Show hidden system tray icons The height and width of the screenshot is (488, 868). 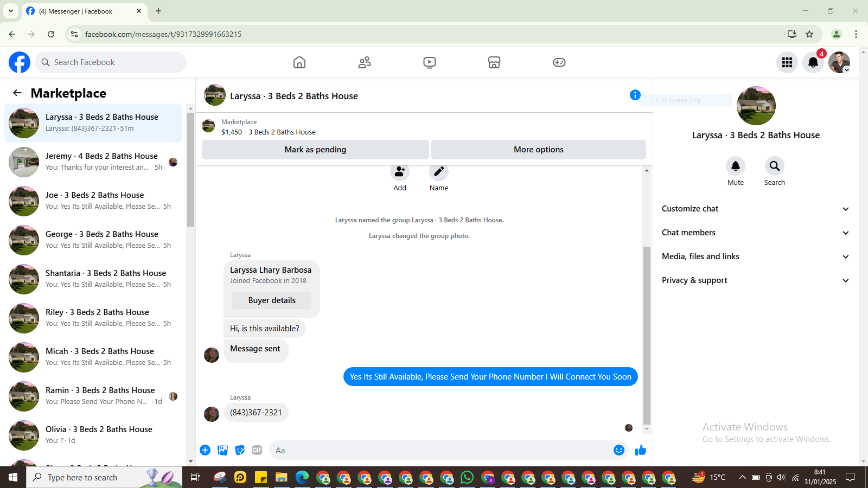point(742,477)
